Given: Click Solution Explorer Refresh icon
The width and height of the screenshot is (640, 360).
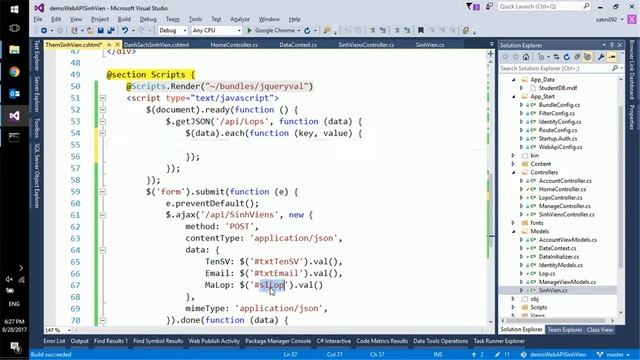Looking at the screenshot, I should coord(567,57).
